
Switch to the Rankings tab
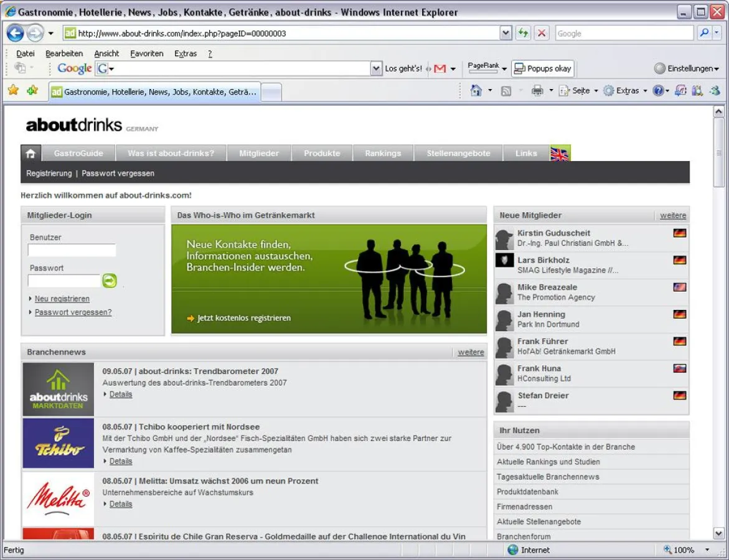[x=383, y=153]
